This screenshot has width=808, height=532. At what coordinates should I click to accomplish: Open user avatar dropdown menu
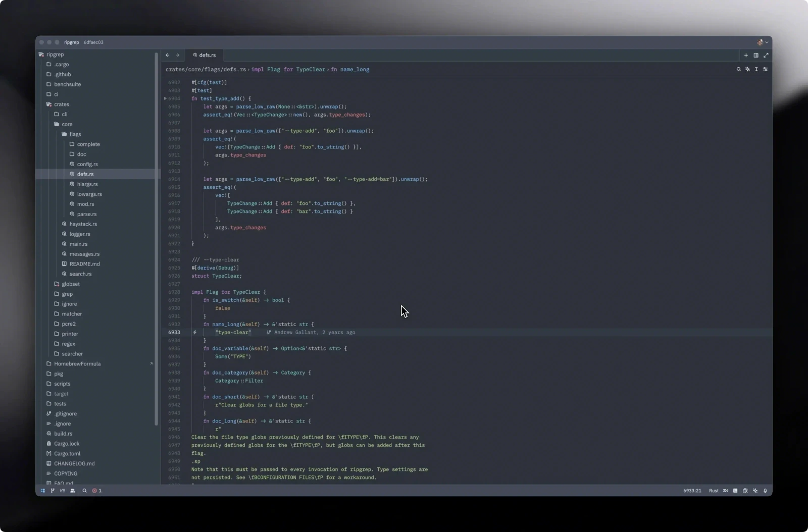(x=763, y=42)
